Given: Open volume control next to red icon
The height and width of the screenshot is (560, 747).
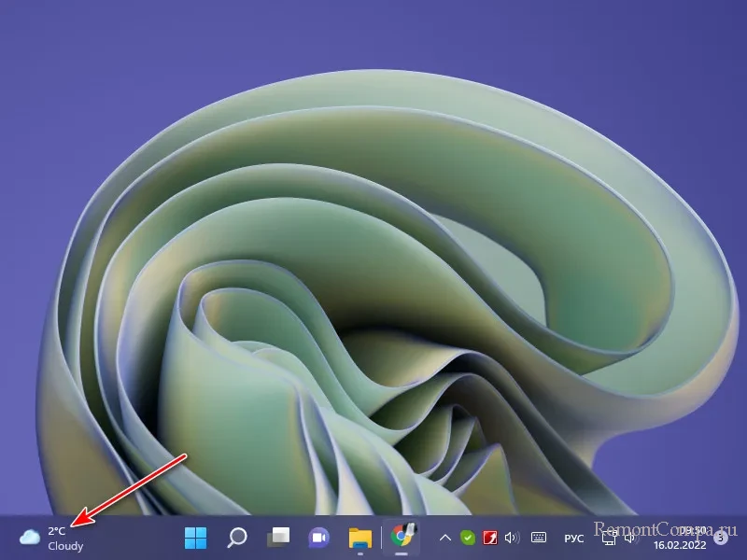Looking at the screenshot, I should pyautogui.click(x=511, y=538).
